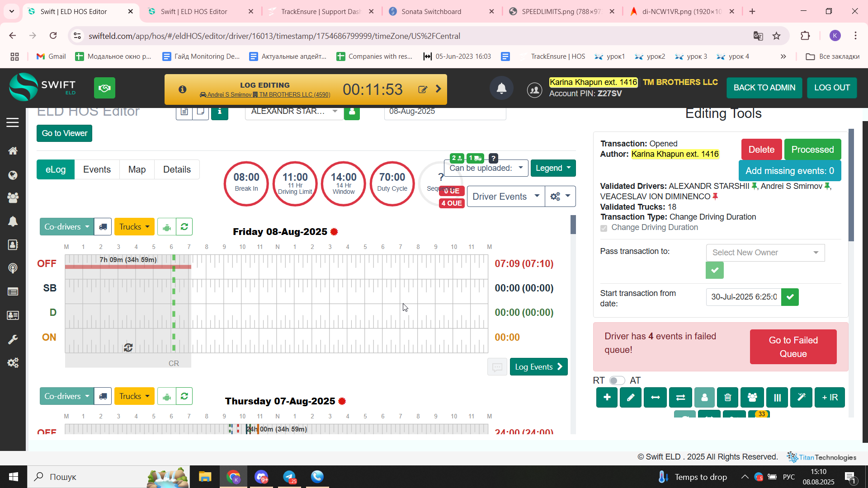The width and height of the screenshot is (868, 488).
Task: Click the three vertical bars tool
Action: [777, 398]
